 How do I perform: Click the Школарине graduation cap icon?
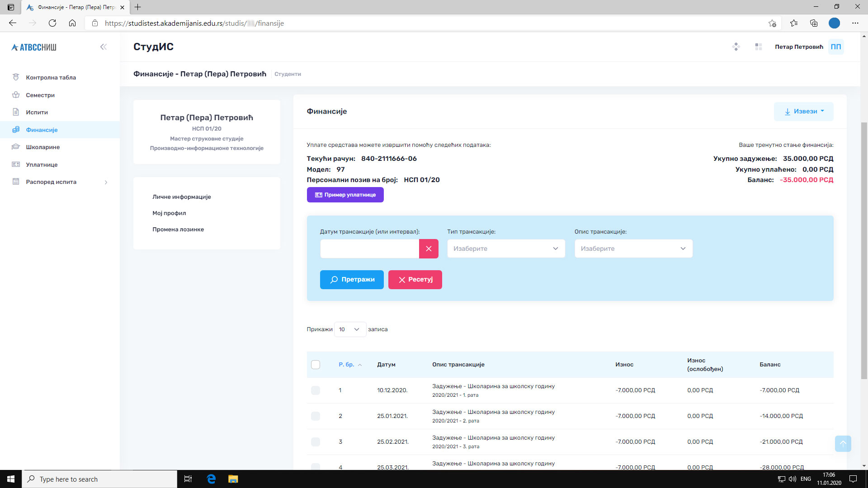pos(16,147)
